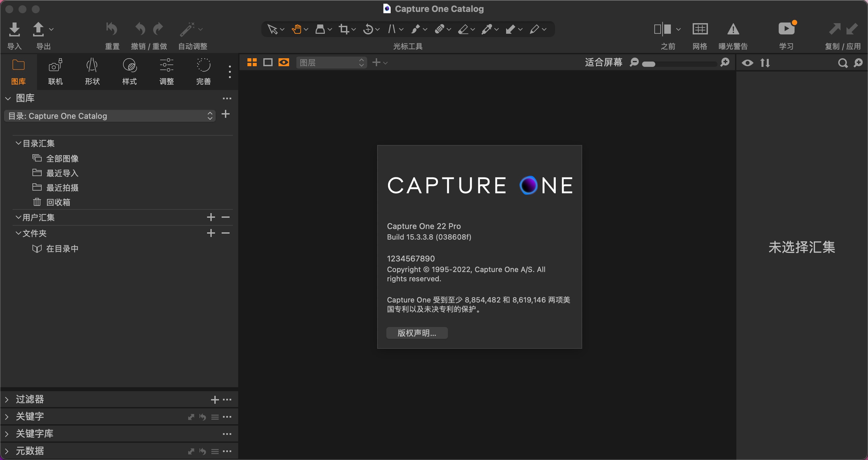Toggle the browser eye visibility icon
Screen dimensions: 868x460
tap(747, 63)
